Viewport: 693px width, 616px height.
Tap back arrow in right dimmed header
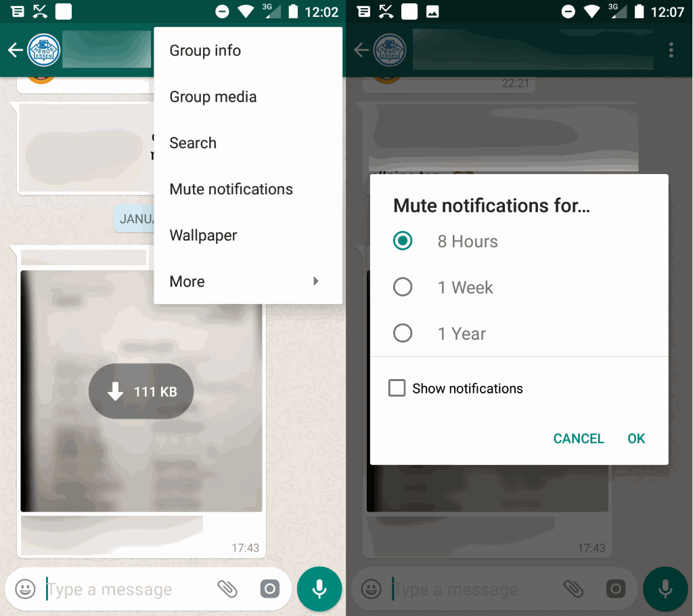click(x=361, y=50)
